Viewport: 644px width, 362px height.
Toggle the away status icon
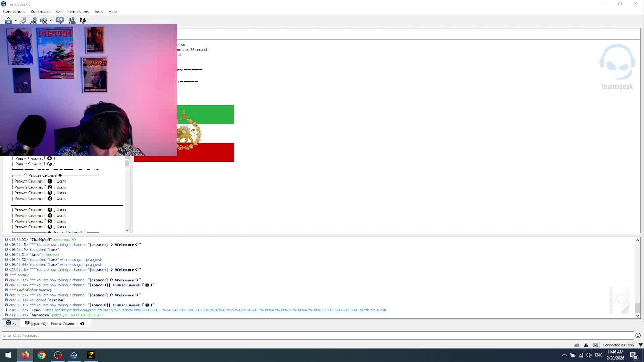pyautogui.click(x=60, y=20)
